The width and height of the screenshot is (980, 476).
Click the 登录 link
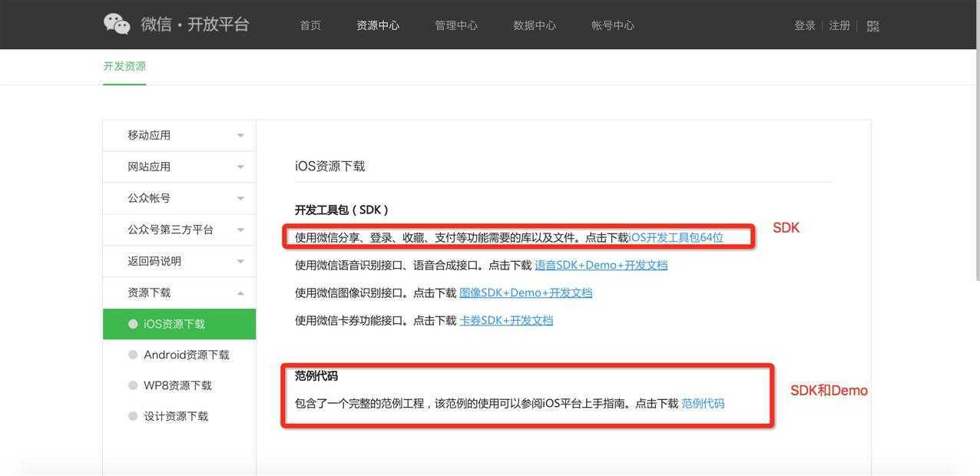tap(805, 25)
